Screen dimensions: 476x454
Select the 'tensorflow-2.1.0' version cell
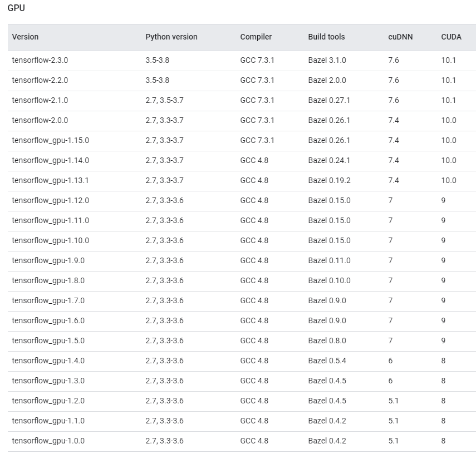[40, 100]
